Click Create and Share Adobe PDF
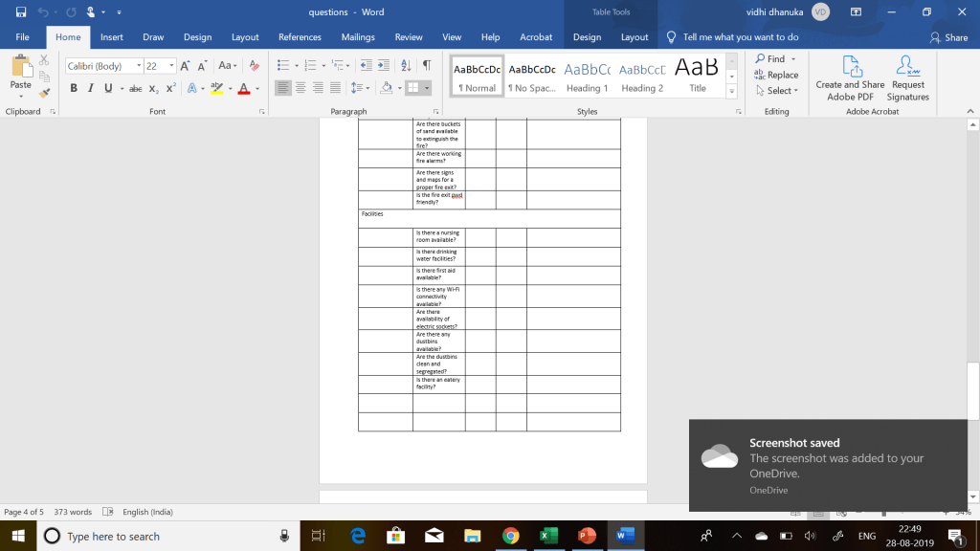Image resolution: width=980 pixels, height=551 pixels. [850, 77]
